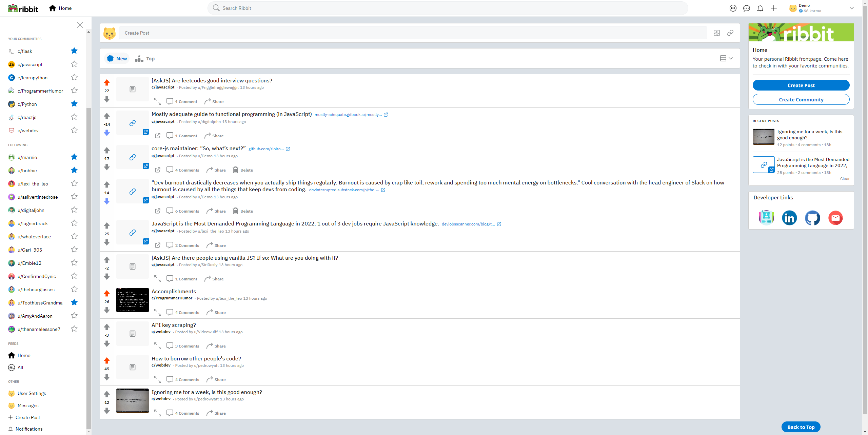Open external link icon for core-js post
The image size is (868, 435).
coord(158,170)
